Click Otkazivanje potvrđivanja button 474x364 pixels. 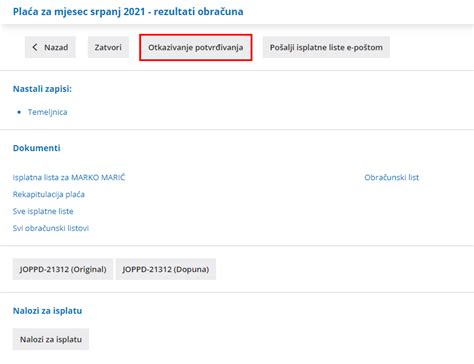196,47
